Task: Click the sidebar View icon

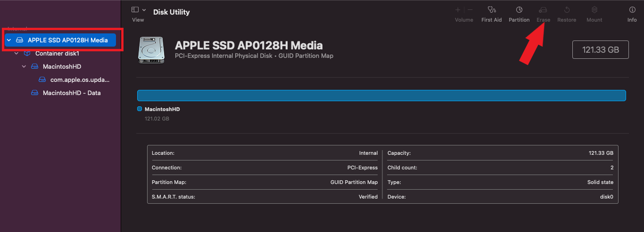Action: pyautogui.click(x=135, y=10)
